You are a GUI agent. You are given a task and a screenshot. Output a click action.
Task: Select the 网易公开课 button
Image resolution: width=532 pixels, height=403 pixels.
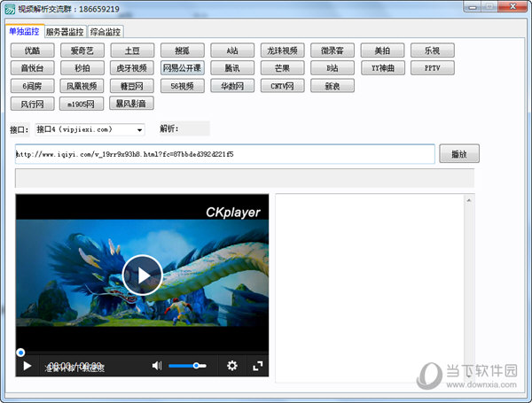click(x=182, y=68)
